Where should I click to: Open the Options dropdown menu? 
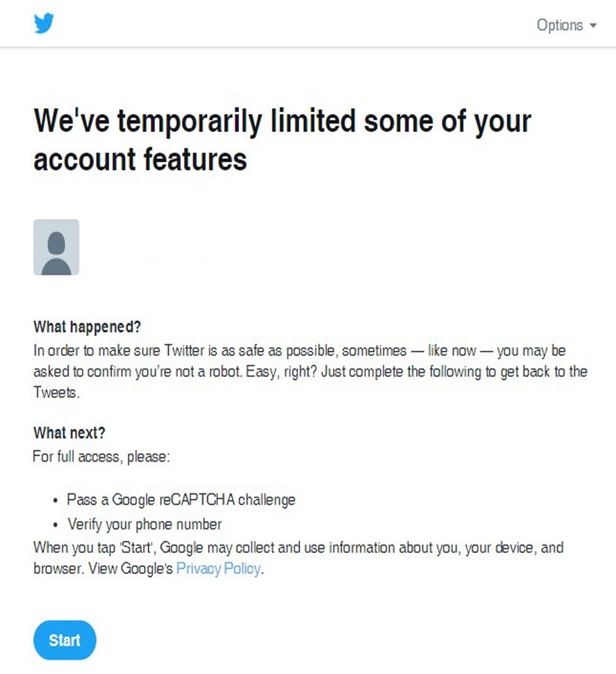560,25
